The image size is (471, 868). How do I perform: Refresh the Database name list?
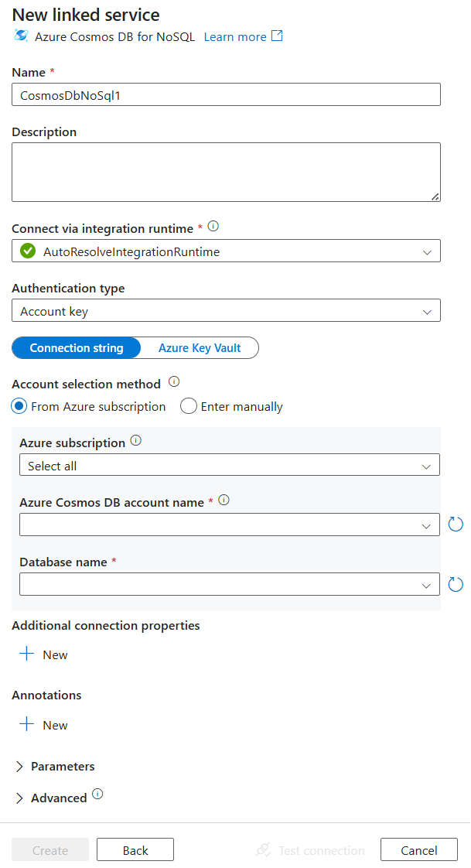(x=456, y=584)
